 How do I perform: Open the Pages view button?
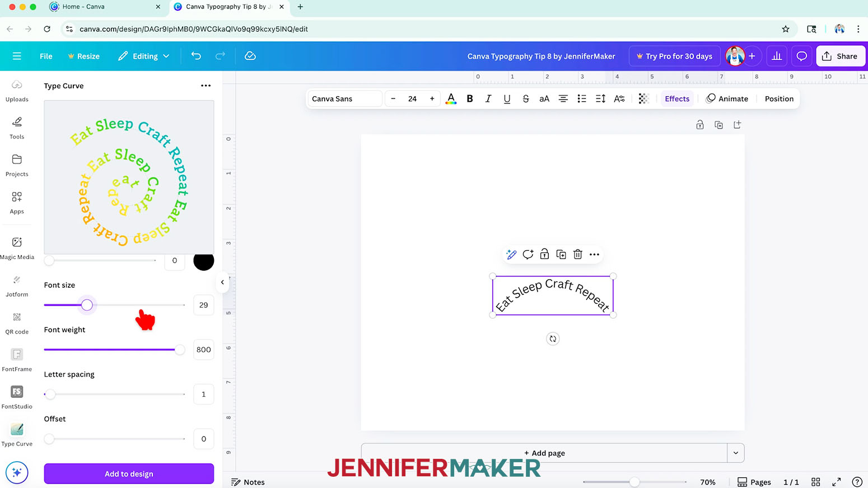pos(754,482)
